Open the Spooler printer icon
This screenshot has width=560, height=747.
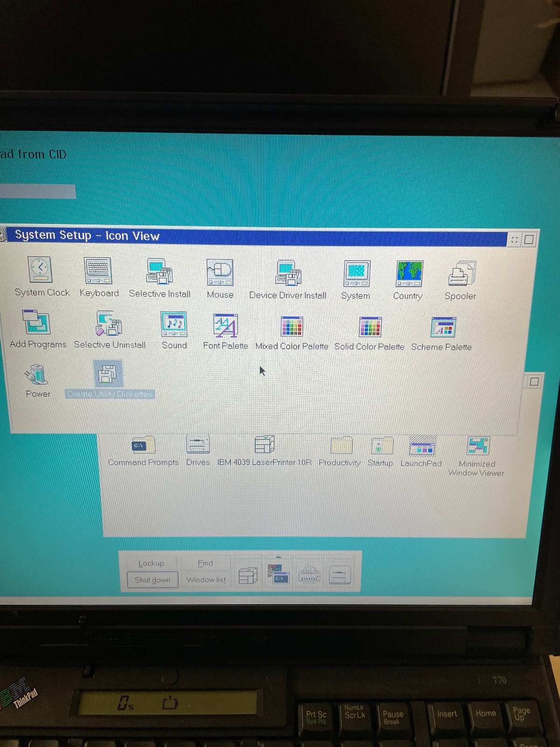462,274
